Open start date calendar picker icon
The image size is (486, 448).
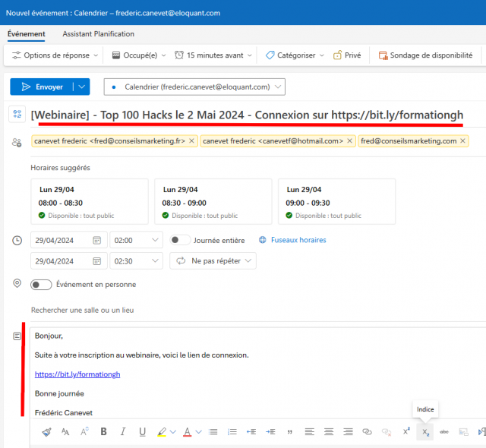pos(96,240)
